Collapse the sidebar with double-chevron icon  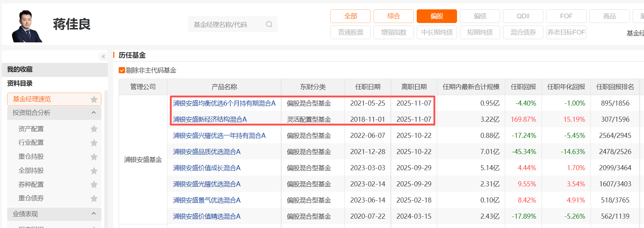[103, 56]
